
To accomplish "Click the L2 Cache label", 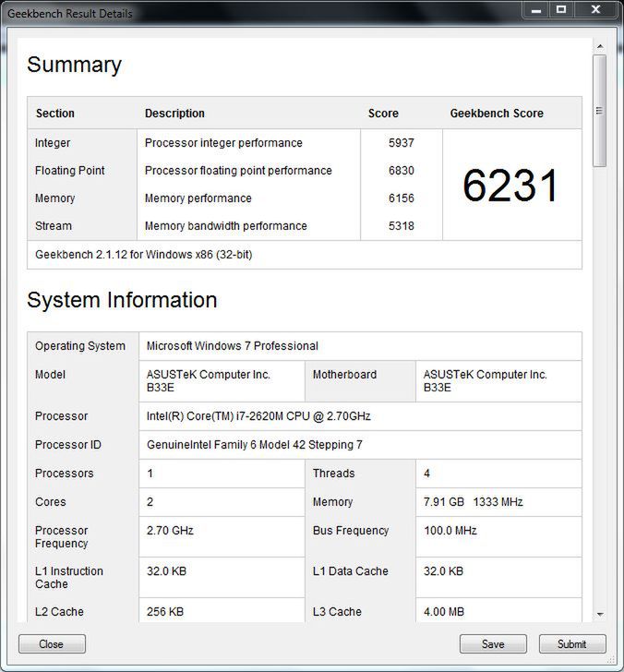I will 59,612.
